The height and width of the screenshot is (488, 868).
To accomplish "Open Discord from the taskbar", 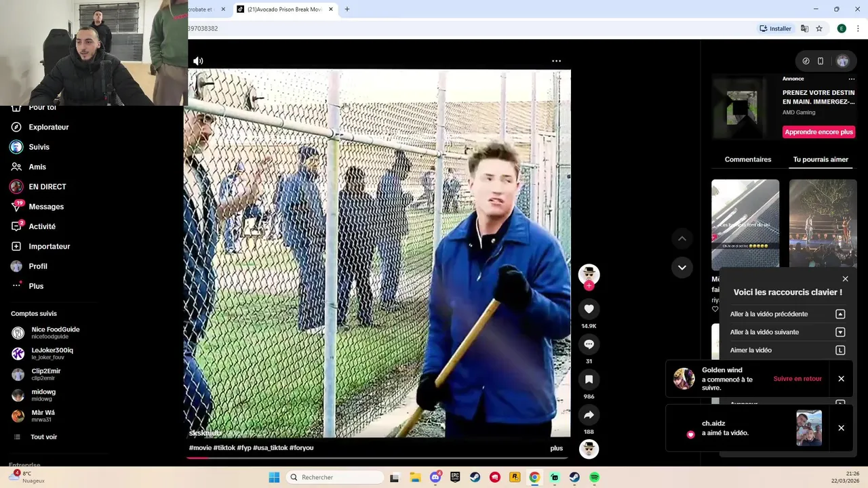I will [x=435, y=477].
